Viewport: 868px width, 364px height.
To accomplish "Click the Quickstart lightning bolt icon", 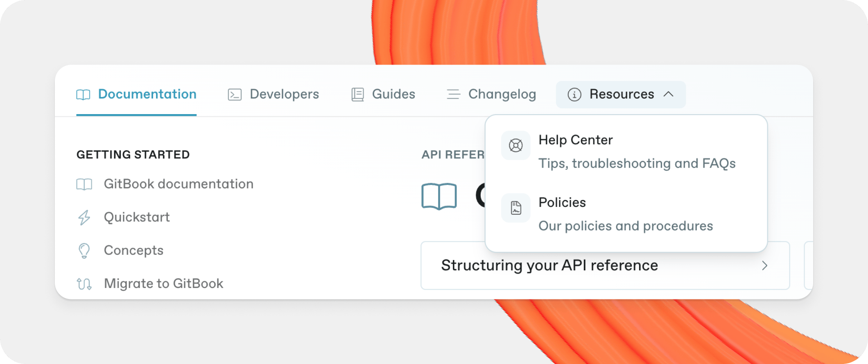I will (x=84, y=218).
